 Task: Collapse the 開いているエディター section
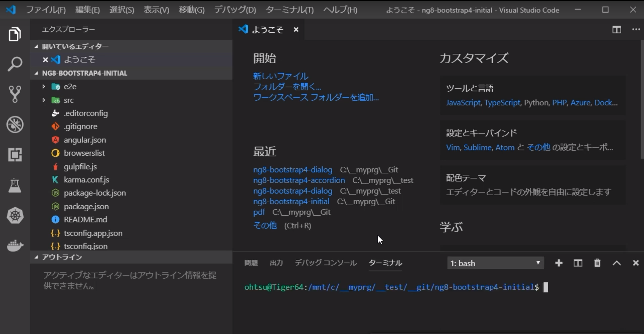click(x=131, y=46)
